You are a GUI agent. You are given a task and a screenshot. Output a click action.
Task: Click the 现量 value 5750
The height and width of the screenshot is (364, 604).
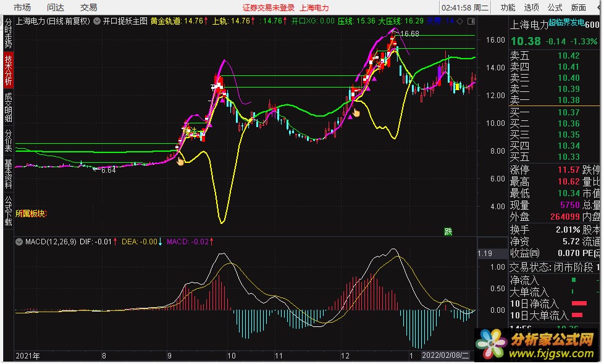coord(570,205)
